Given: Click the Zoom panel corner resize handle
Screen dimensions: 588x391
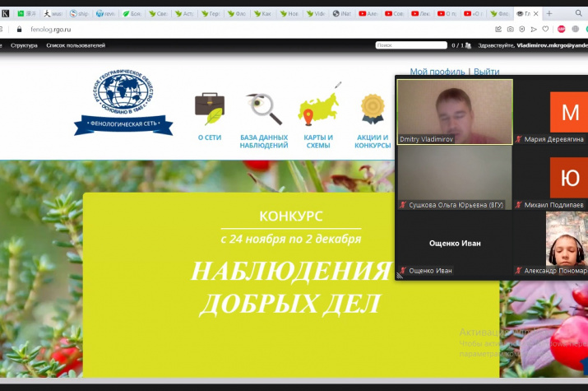Looking at the screenshot, I should [x=400, y=276].
